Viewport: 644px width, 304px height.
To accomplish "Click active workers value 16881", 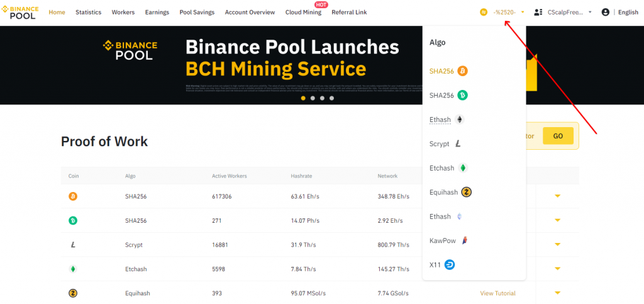I will pos(219,245).
